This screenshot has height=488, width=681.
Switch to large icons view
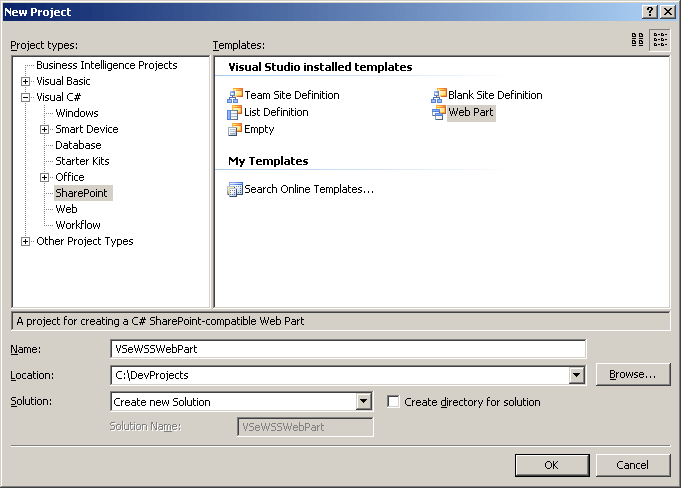(637, 40)
